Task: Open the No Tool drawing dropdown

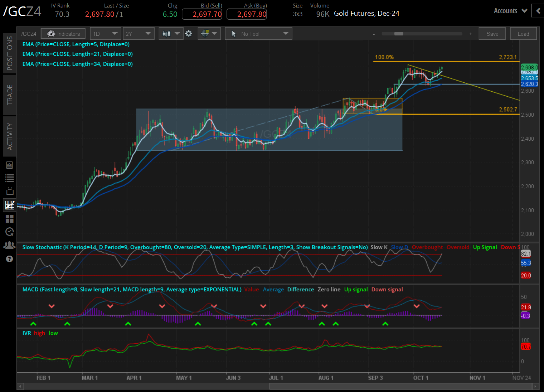Action: click(x=258, y=34)
